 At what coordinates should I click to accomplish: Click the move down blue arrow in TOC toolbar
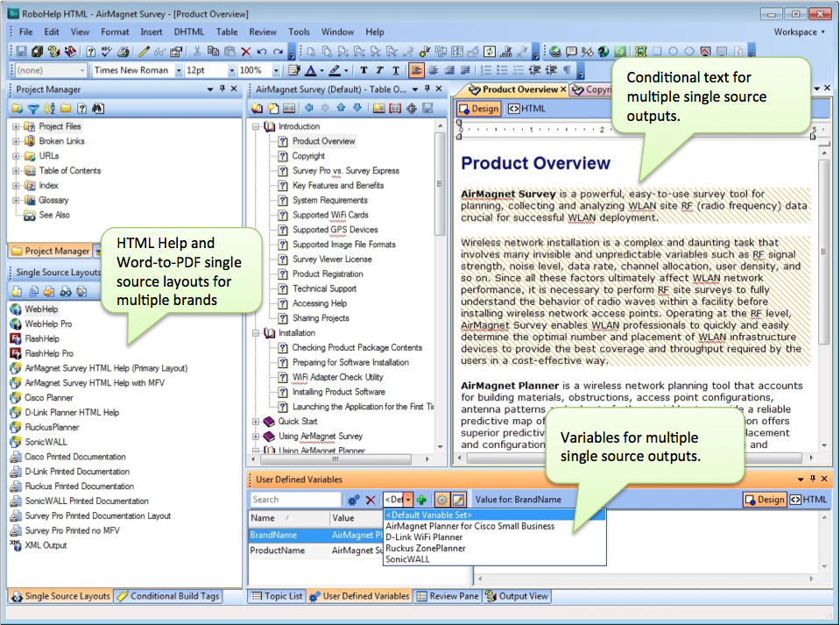(x=357, y=109)
